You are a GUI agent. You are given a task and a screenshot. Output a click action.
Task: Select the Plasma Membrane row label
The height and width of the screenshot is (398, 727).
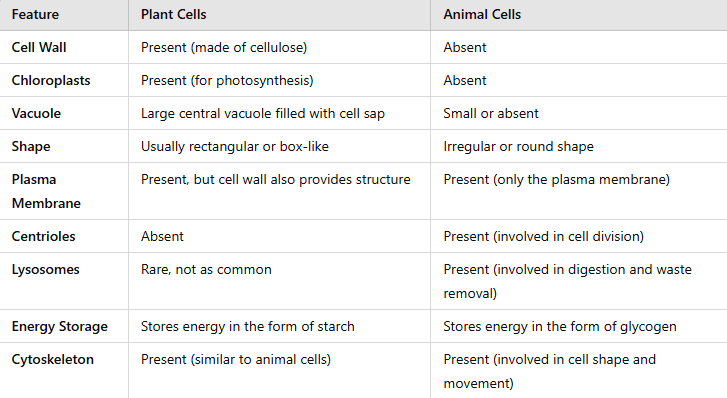pyautogui.click(x=46, y=191)
